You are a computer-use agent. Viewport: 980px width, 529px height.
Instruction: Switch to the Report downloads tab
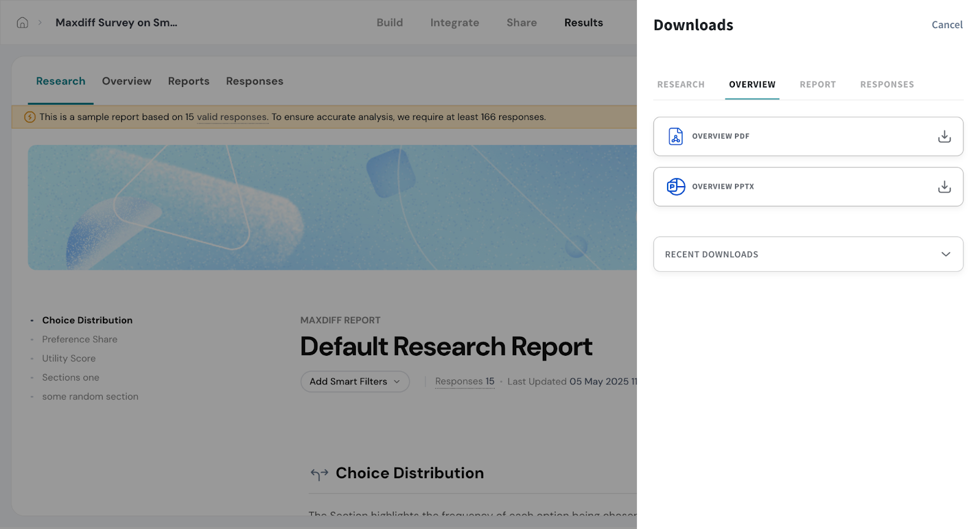(817, 84)
